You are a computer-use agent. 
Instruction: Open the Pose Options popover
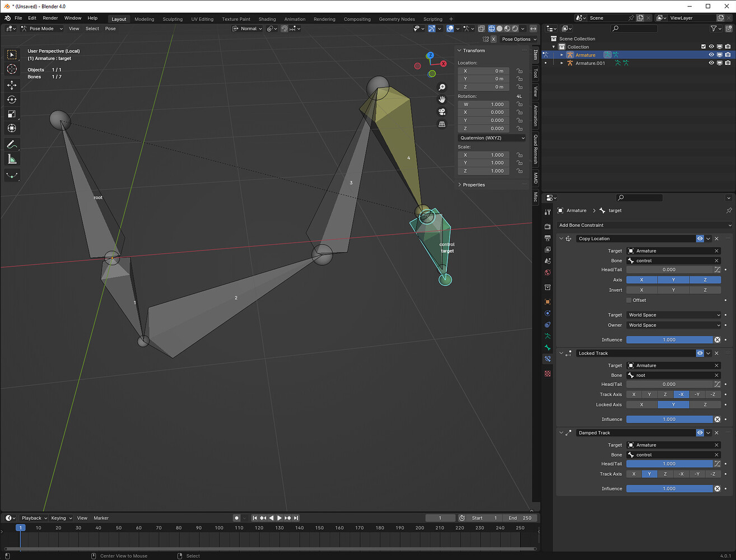tap(519, 39)
